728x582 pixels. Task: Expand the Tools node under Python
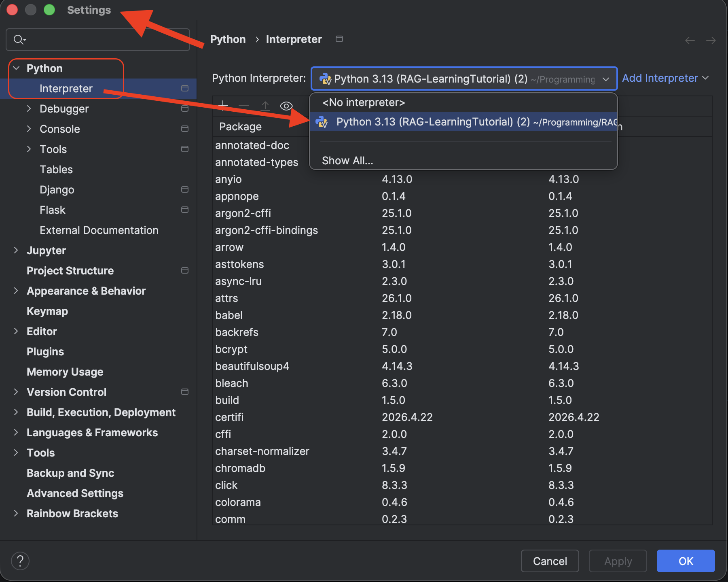click(29, 149)
